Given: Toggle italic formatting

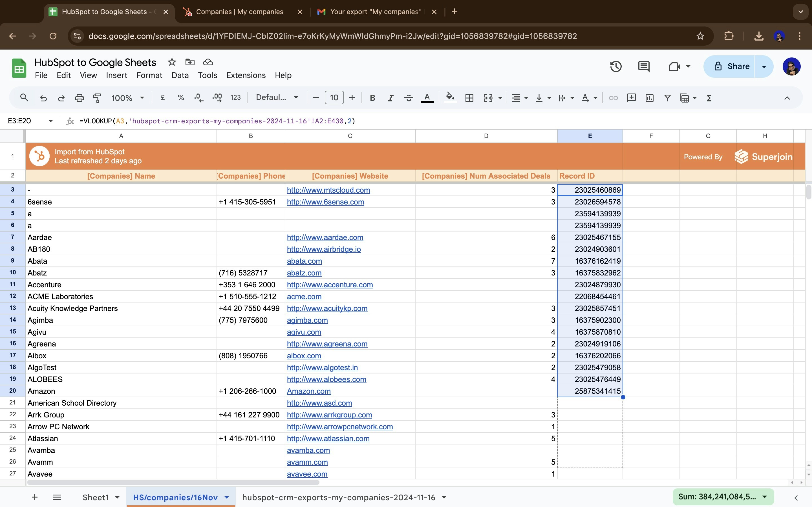Looking at the screenshot, I should (390, 98).
